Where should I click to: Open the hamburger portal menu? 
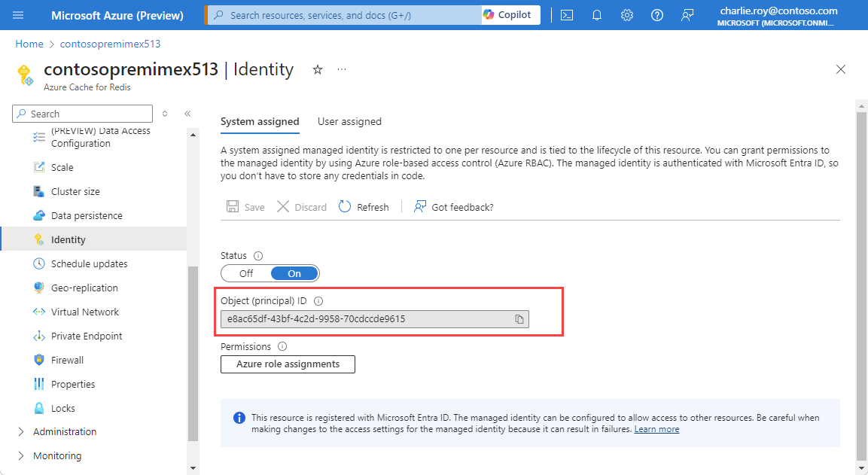coord(19,15)
